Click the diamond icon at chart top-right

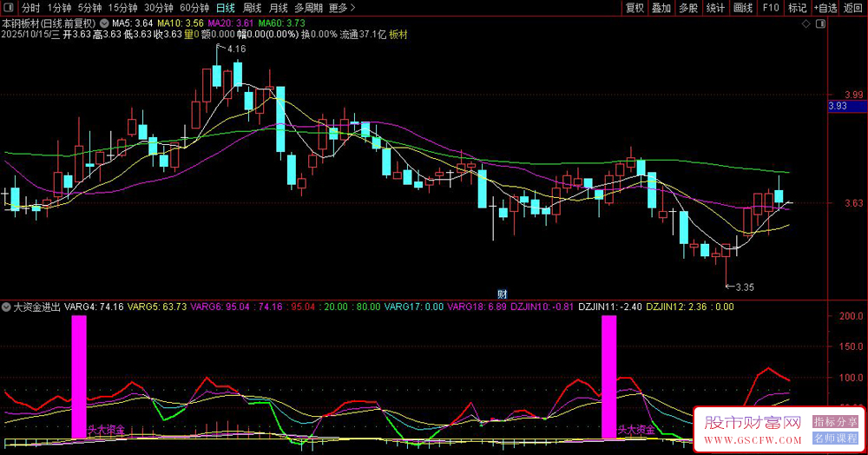click(805, 23)
